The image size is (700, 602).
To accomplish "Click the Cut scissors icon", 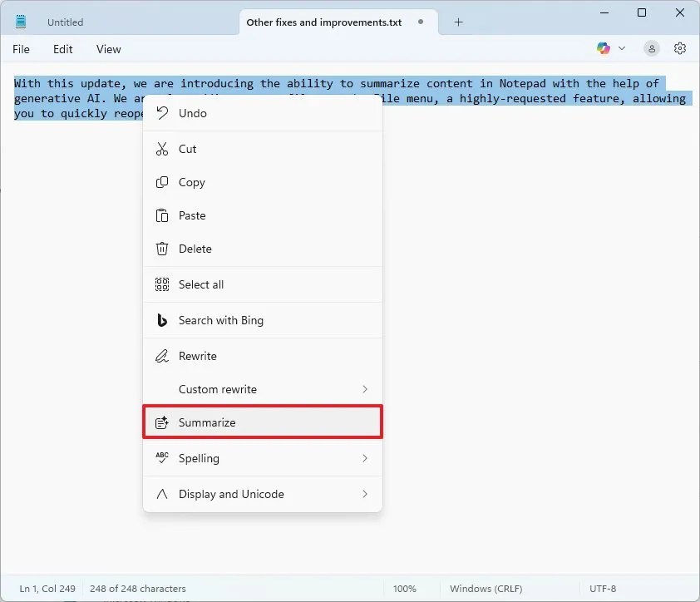I will click(162, 149).
